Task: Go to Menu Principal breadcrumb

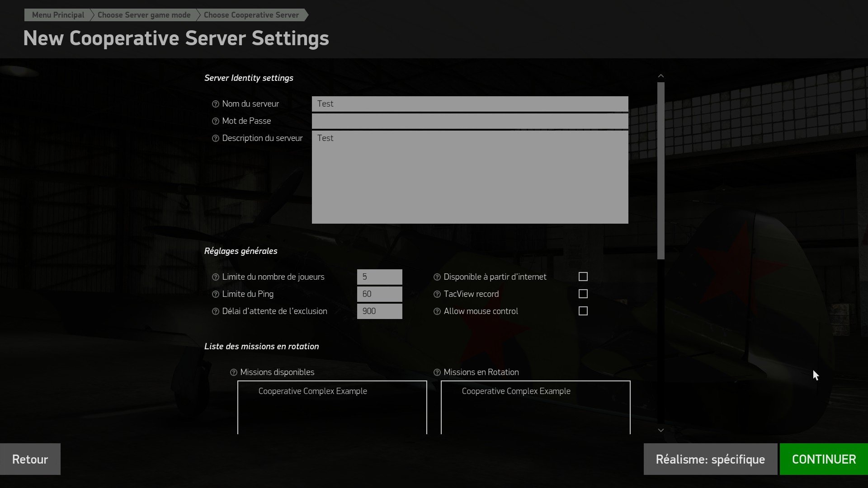Action: click(58, 15)
